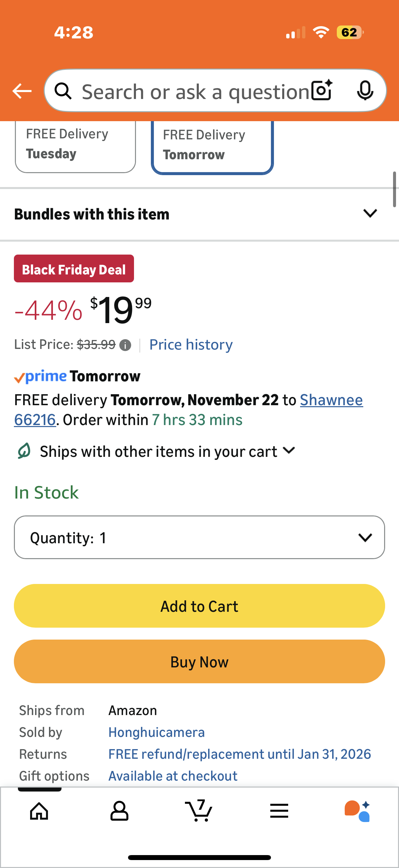Click the list price info icon
Viewport: 399px width, 868px height.
click(x=125, y=345)
